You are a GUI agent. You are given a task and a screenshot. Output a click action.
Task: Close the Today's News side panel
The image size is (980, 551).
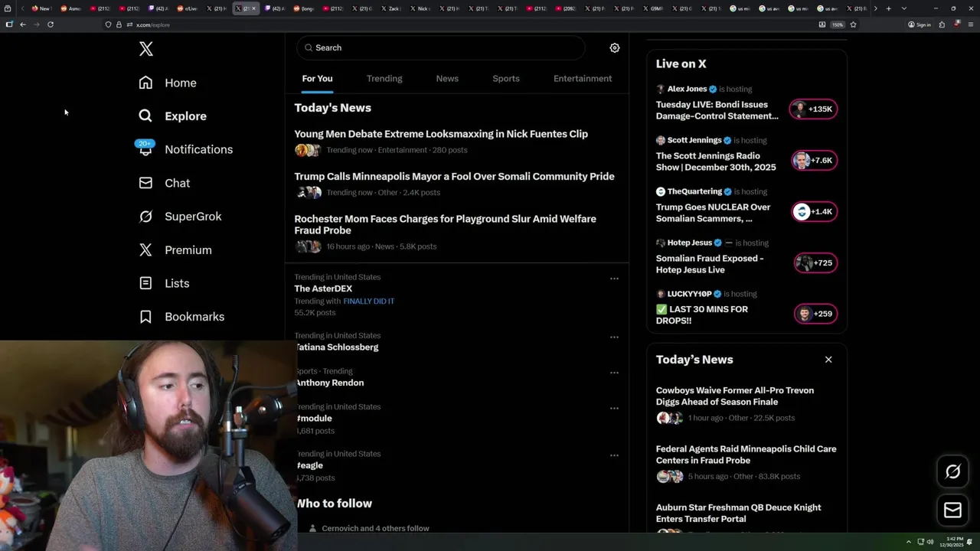pos(828,360)
